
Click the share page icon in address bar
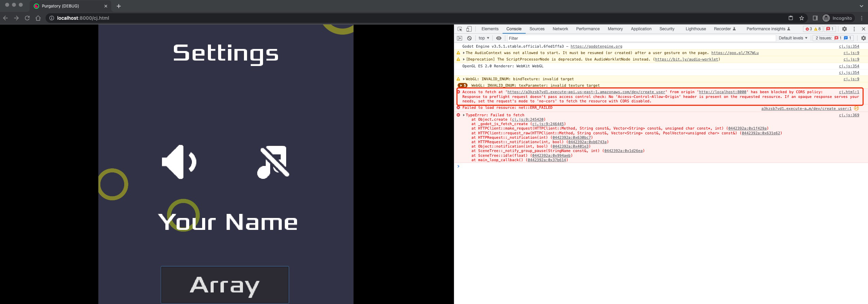[x=791, y=18]
